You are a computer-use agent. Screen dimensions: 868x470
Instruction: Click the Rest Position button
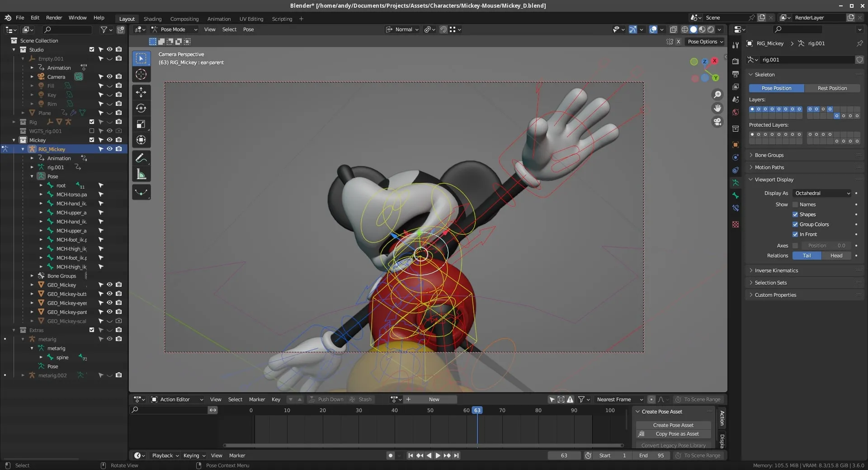[832, 88]
